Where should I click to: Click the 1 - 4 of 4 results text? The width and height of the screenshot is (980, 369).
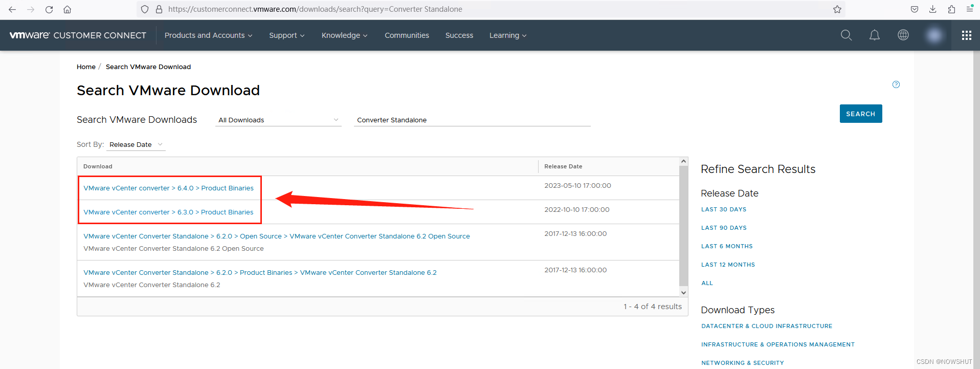point(653,307)
